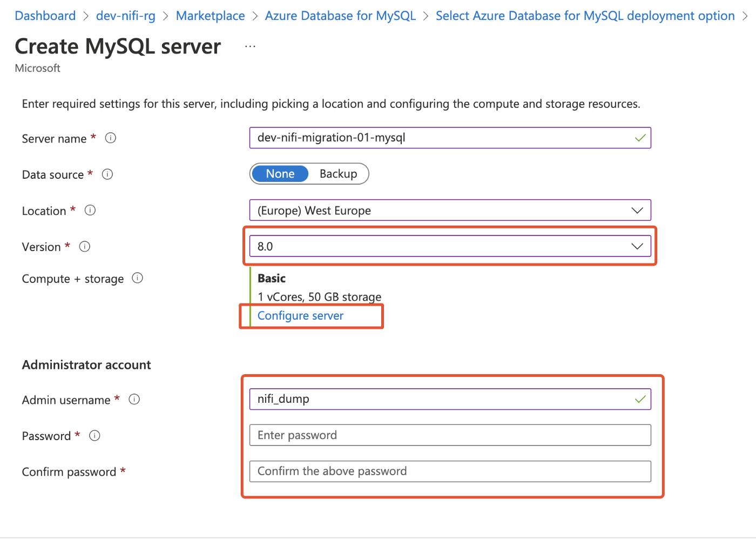Image resolution: width=756 pixels, height=540 pixels.
Task: Toggle the Data source selector
Action: [309, 173]
